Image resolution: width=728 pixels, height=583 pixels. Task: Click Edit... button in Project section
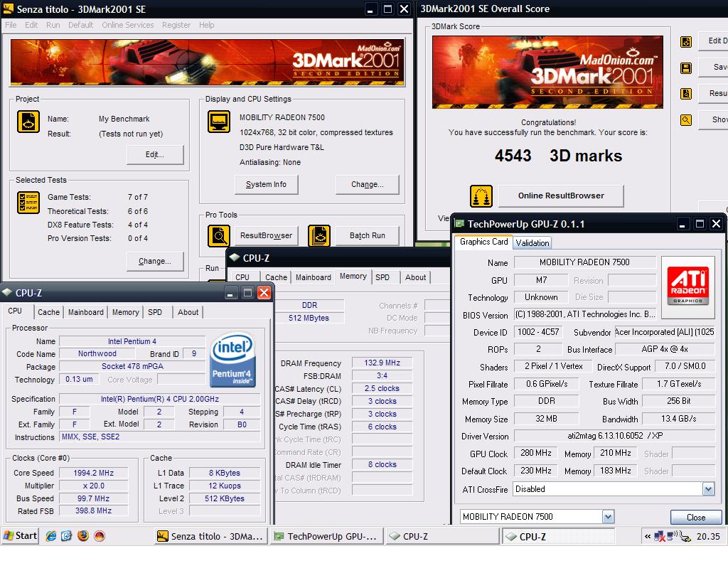(155, 154)
